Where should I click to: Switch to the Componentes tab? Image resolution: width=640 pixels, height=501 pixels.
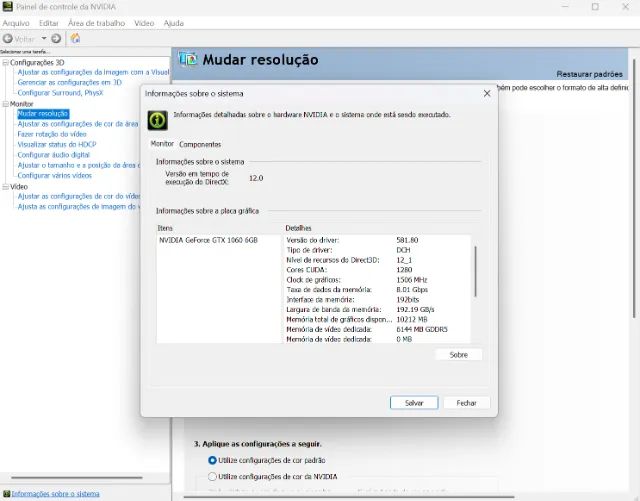[200, 144]
